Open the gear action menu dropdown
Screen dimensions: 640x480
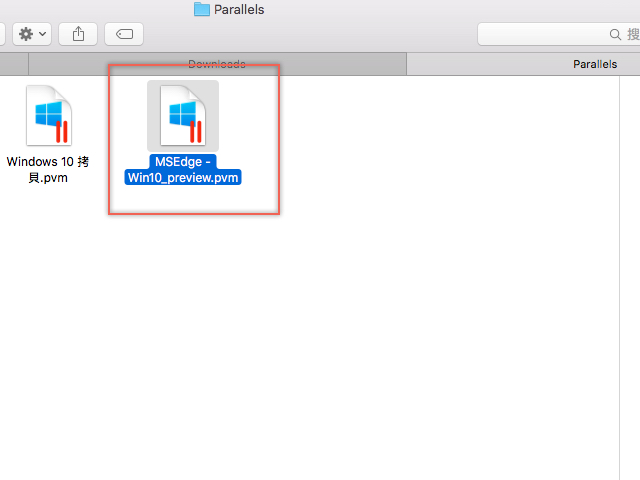click(x=32, y=34)
